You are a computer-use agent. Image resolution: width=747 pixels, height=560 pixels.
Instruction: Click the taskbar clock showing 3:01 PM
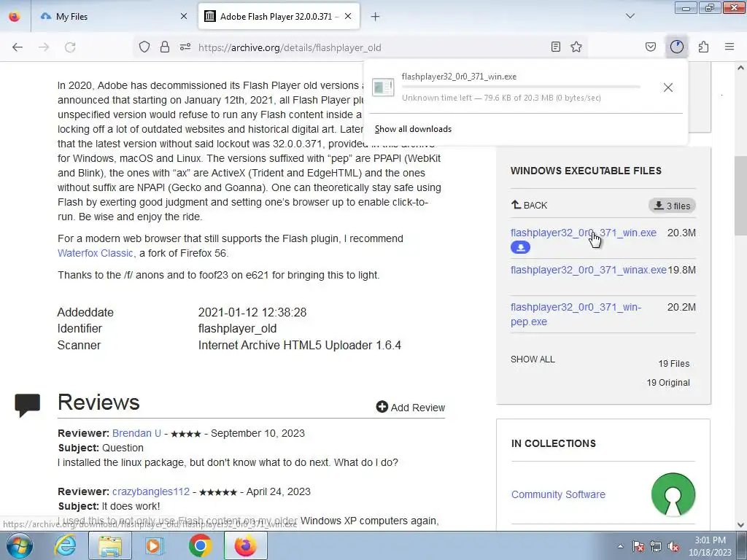pos(710,546)
